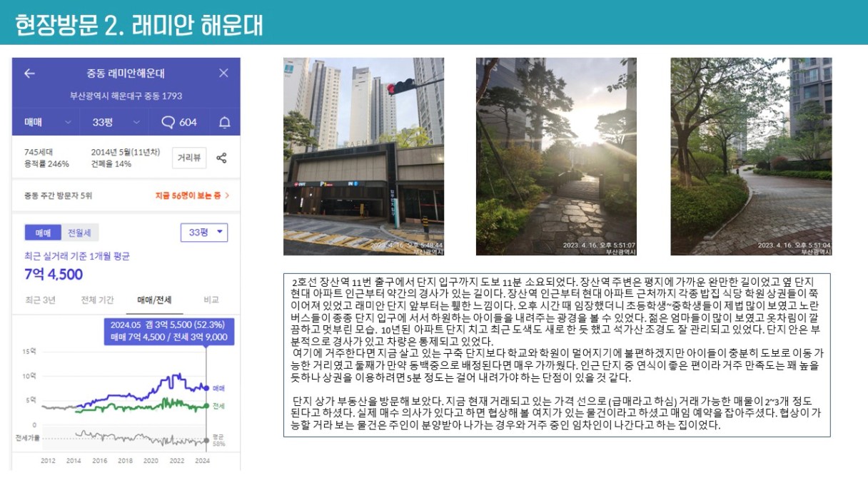Click the share icon next to 거리뷰
The image size is (868, 488).
tap(221, 158)
